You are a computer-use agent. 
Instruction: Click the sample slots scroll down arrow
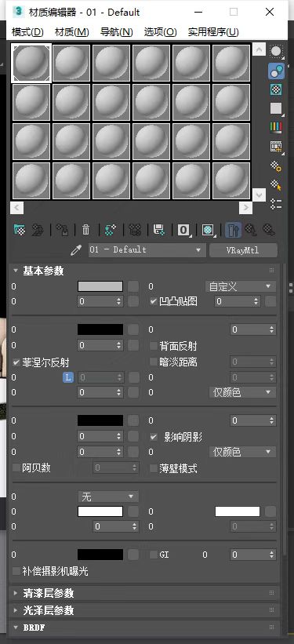point(259,195)
